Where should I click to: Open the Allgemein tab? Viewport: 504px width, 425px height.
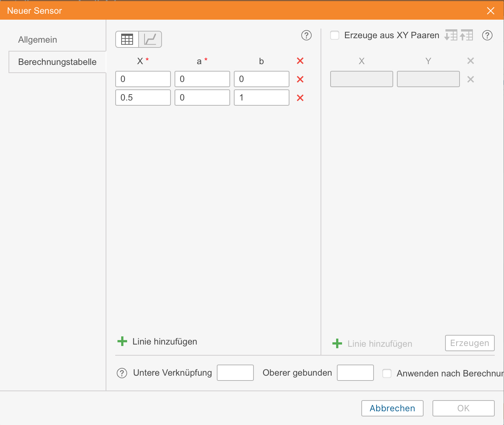[x=38, y=40]
